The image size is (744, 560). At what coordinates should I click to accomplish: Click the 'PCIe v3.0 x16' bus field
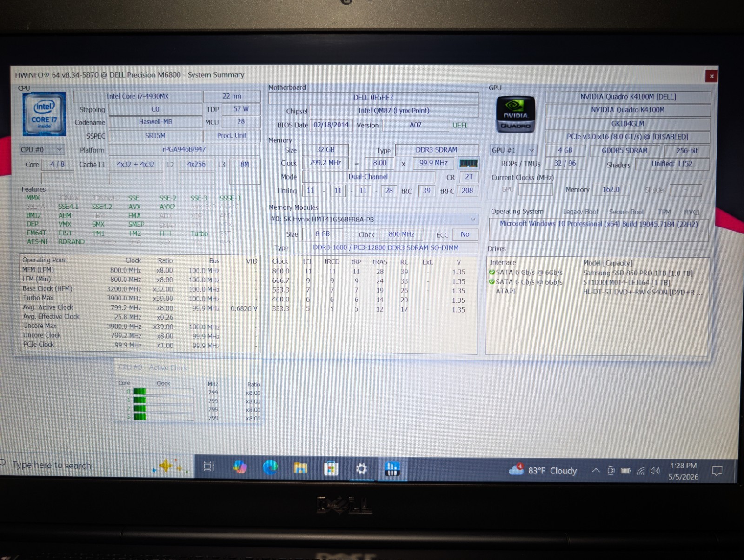pos(628,137)
